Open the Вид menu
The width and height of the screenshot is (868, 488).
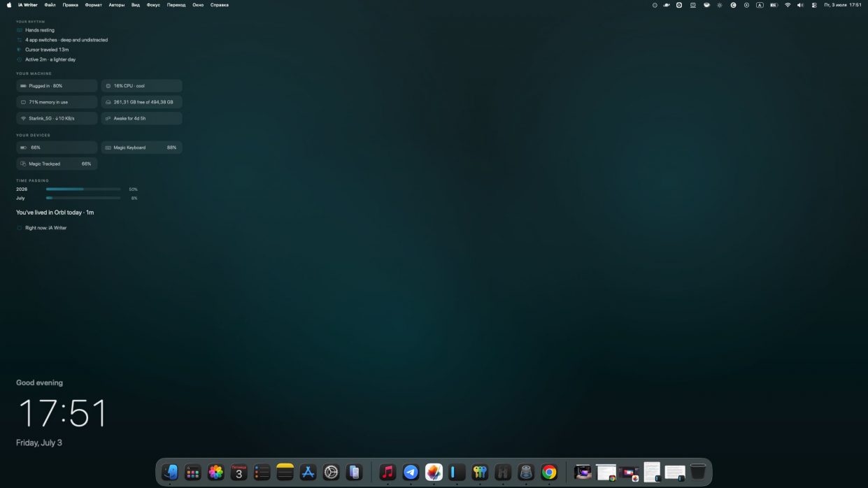click(x=136, y=5)
